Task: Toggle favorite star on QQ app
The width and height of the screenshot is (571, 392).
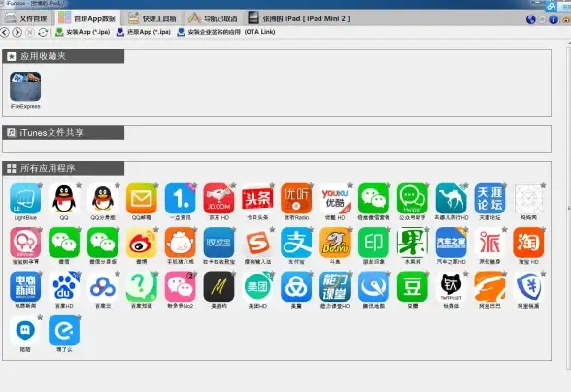Action: (x=79, y=185)
